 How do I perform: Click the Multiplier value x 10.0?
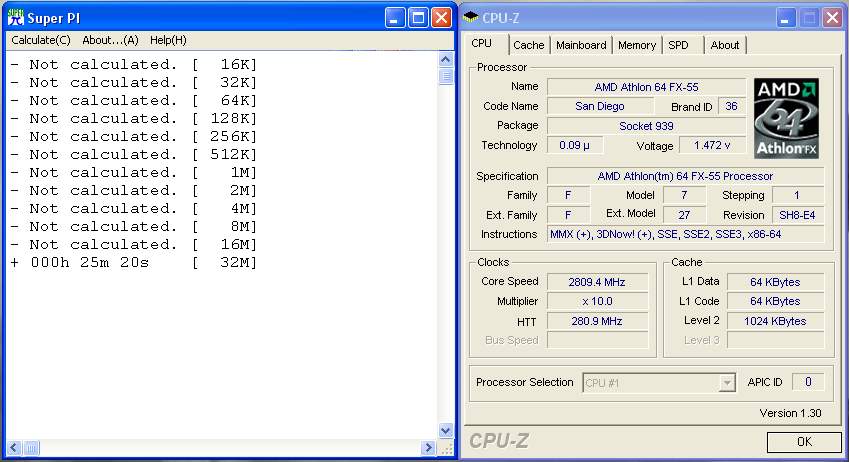pos(597,302)
